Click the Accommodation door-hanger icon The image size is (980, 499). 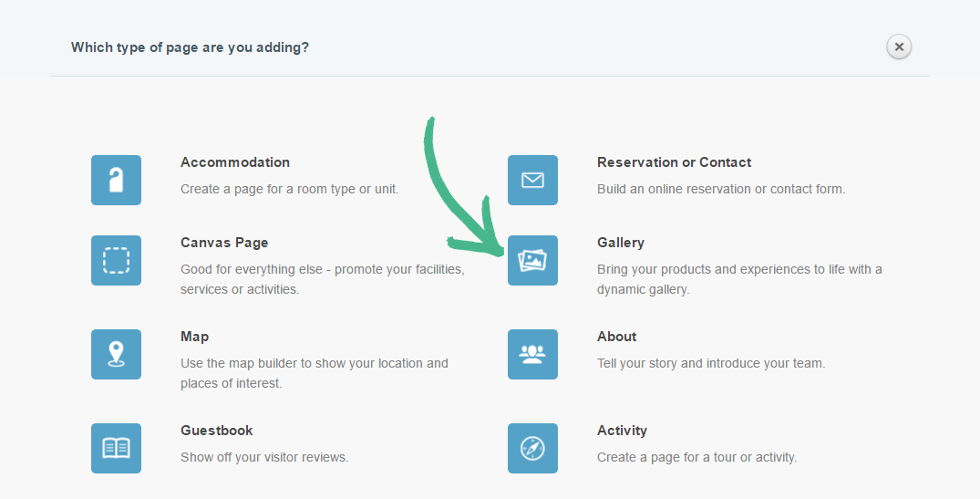[116, 180]
